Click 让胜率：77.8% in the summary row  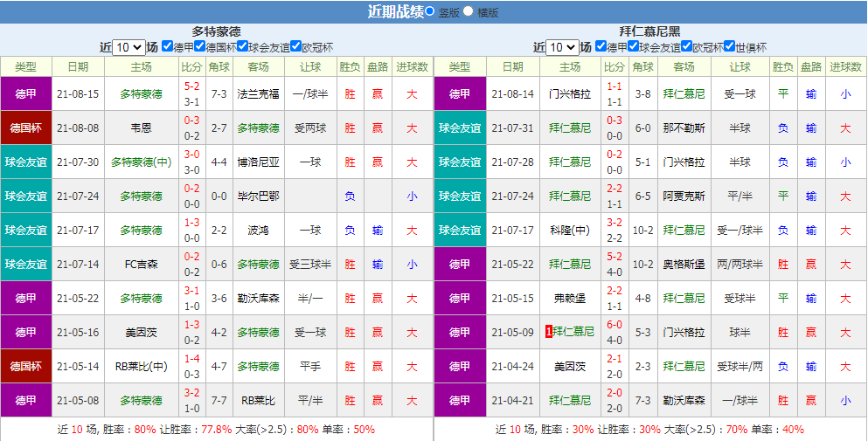[x=196, y=430]
